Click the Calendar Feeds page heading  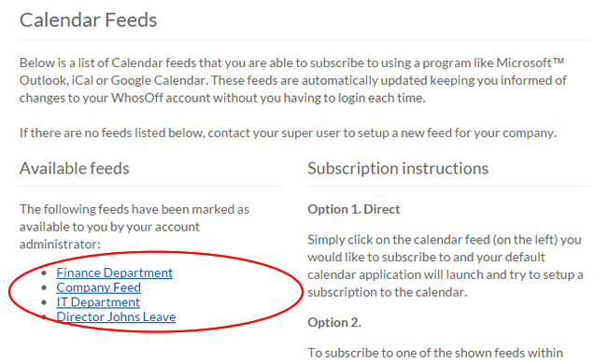(88, 20)
